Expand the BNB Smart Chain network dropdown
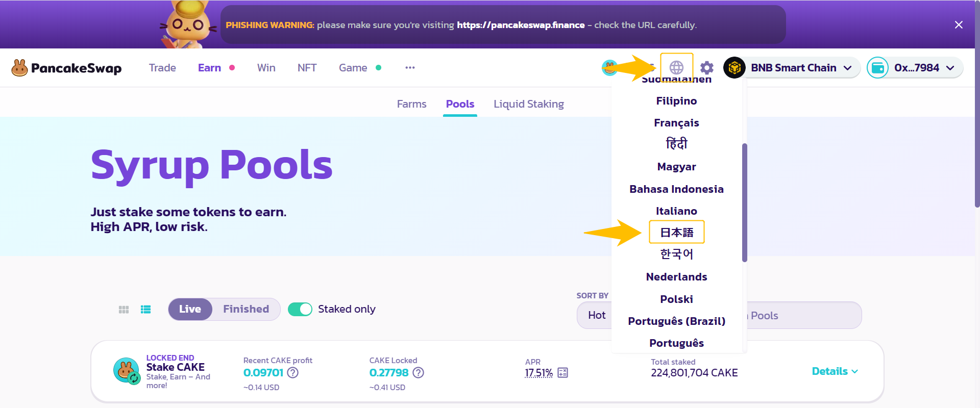The width and height of the screenshot is (980, 408). [847, 68]
